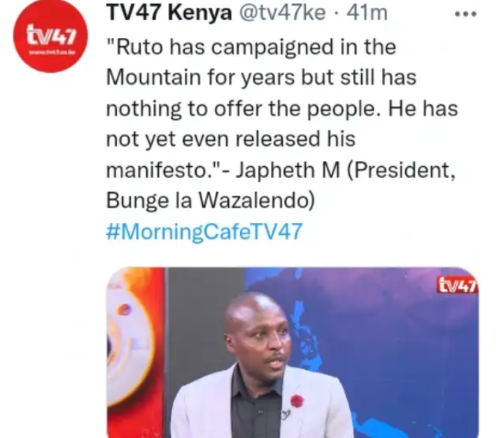Click the 41m tweet timestamp

367,13
